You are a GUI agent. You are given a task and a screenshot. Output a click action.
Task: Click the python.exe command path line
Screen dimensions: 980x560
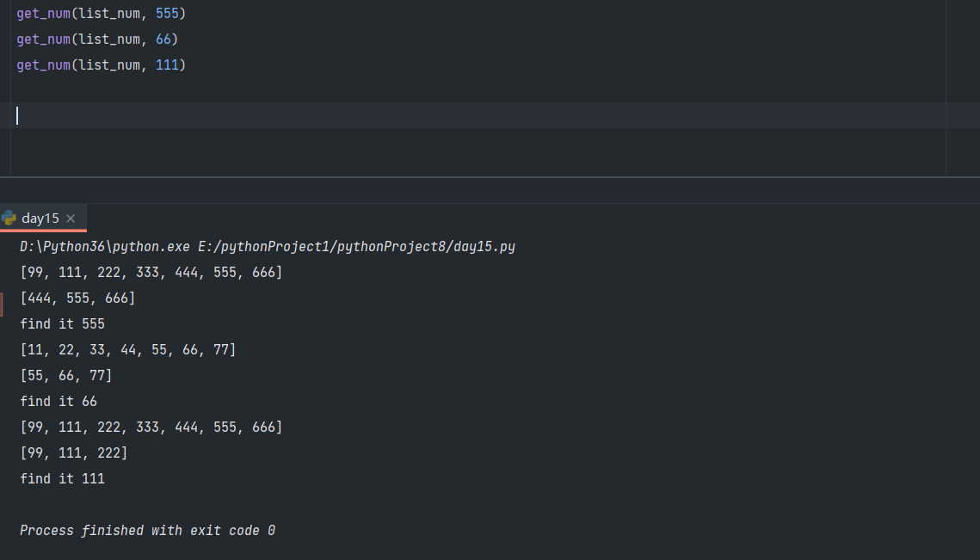click(x=268, y=247)
